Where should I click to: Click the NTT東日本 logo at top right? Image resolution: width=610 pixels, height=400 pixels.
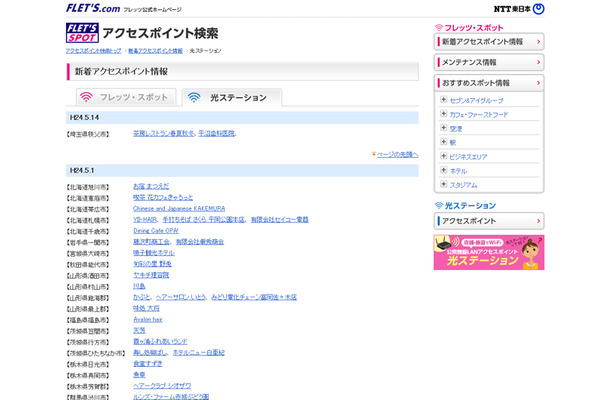(x=519, y=9)
